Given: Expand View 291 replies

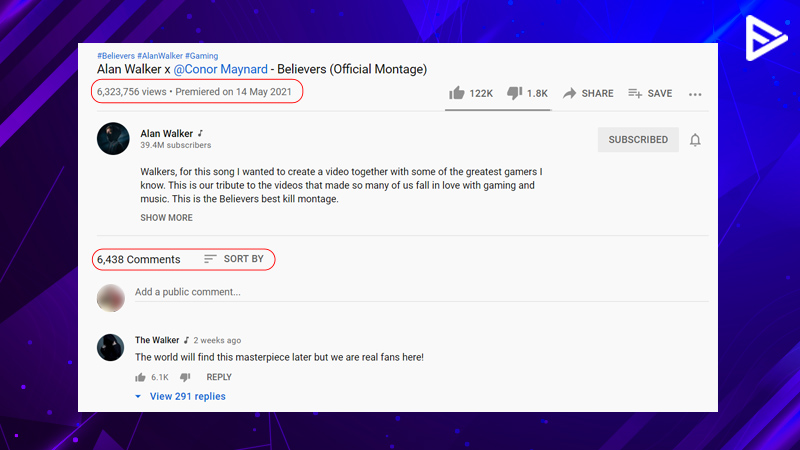Looking at the screenshot, I should point(181,396).
